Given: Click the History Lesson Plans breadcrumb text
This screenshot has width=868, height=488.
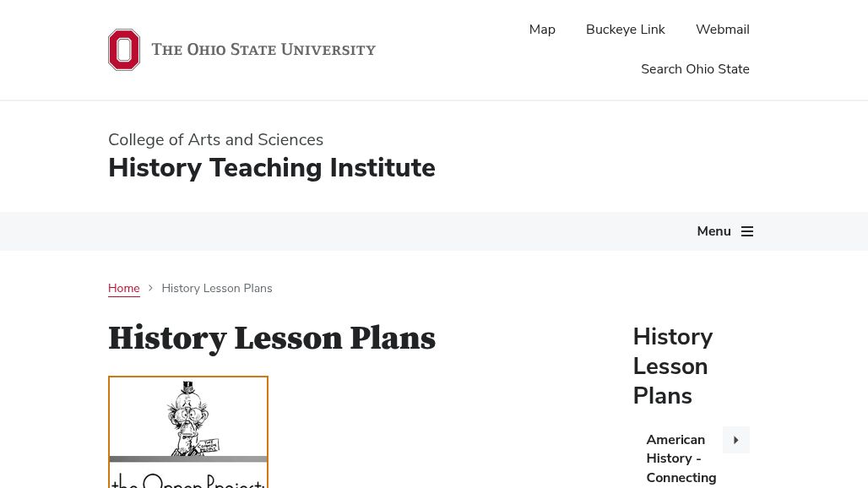Looking at the screenshot, I should click(217, 288).
